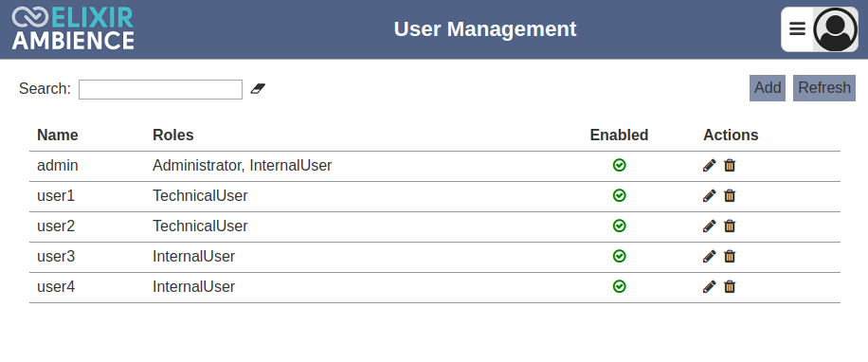Click the Elixir Ambience logo

pos(73,28)
